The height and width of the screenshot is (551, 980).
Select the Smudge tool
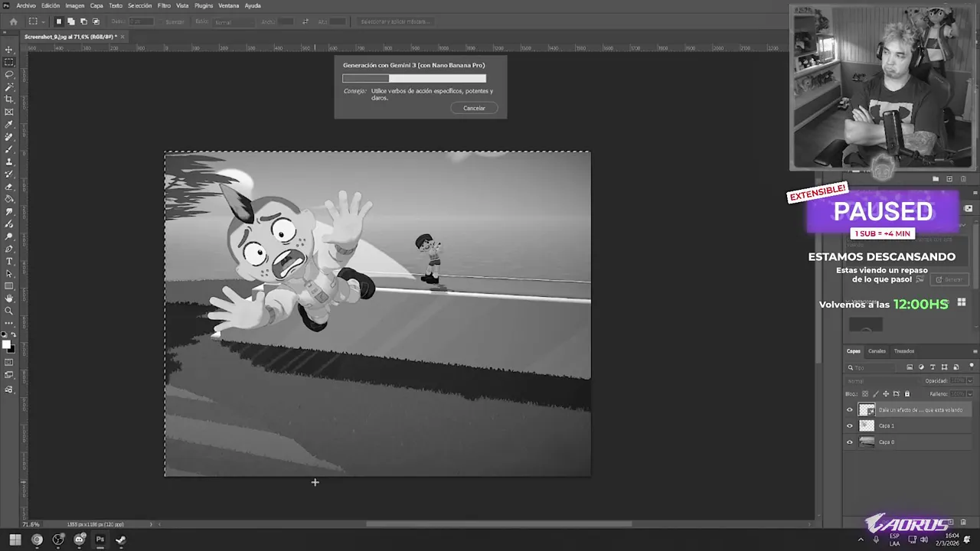click(x=9, y=211)
